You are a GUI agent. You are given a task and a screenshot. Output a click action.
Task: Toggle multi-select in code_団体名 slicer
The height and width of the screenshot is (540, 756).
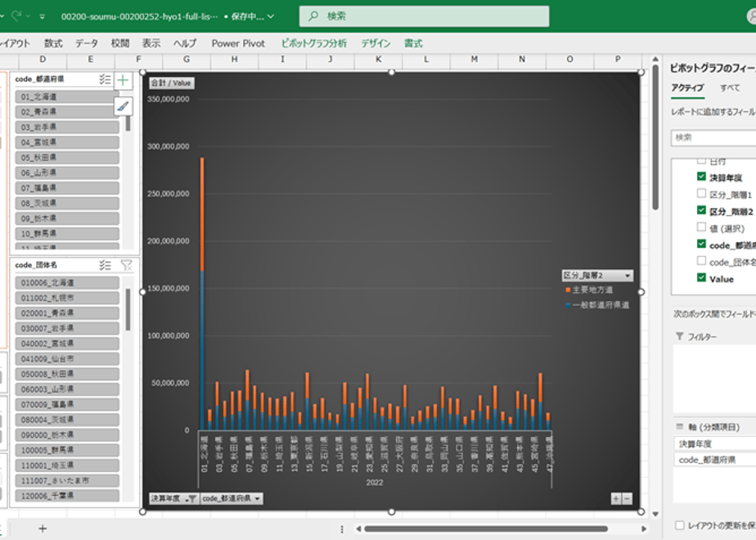(105, 265)
